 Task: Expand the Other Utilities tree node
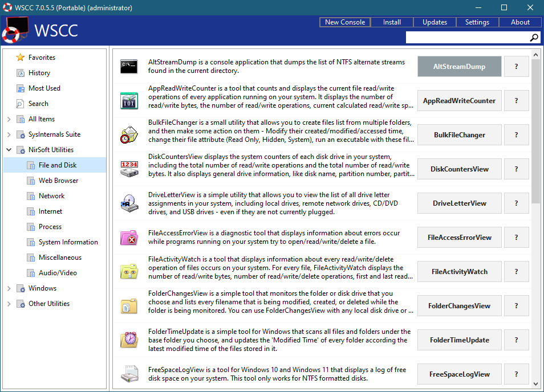(9, 304)
